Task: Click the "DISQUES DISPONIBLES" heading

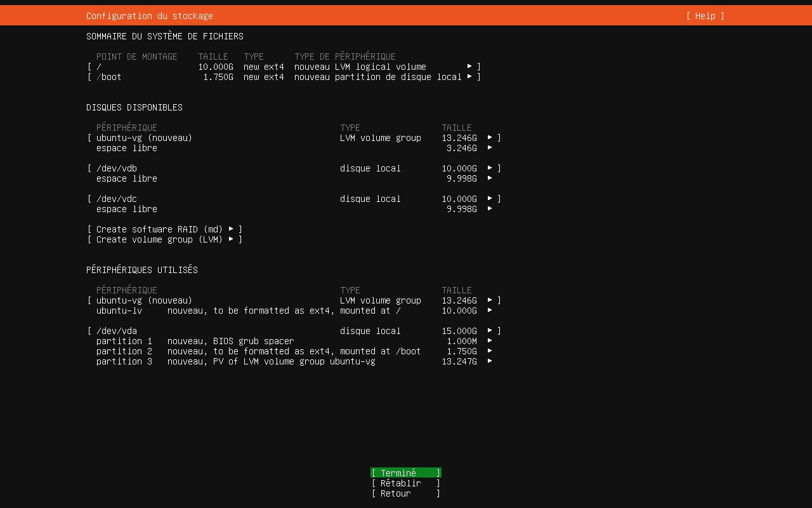Action: [x=134, y=107]
